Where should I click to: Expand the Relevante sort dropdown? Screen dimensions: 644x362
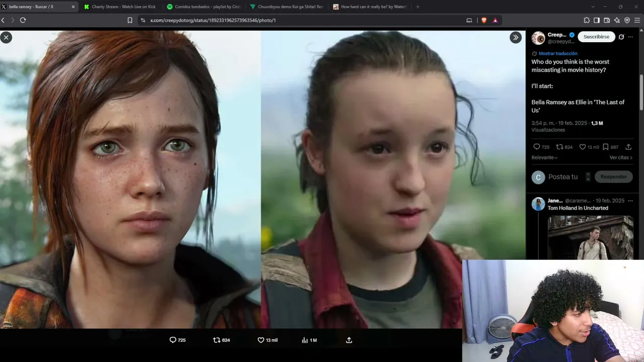(544, 157)
